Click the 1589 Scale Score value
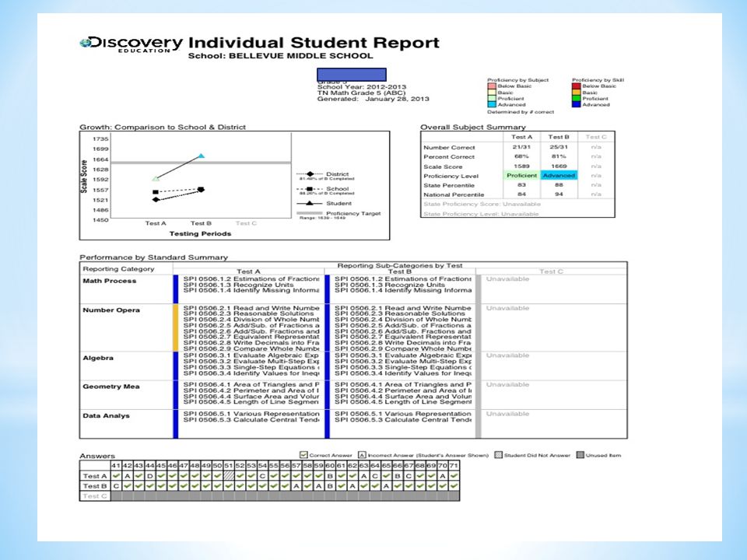Viewport: 747px width, 560px height. [521, 166]
